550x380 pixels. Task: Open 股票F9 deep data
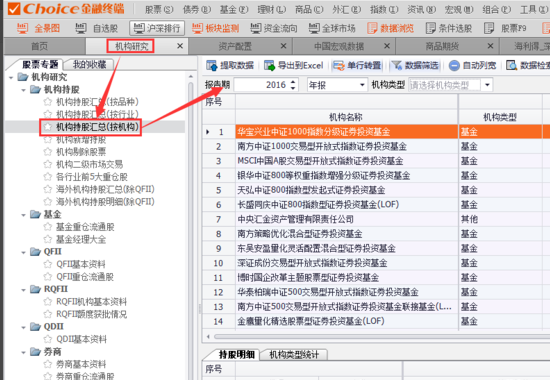point(505,28)
